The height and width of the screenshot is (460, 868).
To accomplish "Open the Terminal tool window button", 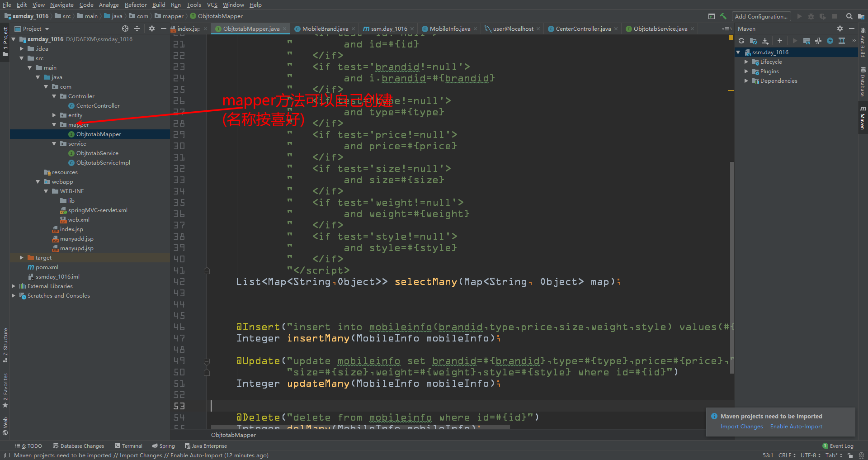I will coord(128,446).
